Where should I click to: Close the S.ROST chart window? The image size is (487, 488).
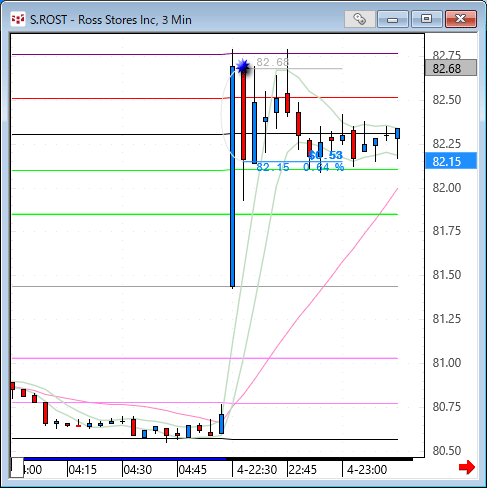pyautogui.click(x=461, y=19)
